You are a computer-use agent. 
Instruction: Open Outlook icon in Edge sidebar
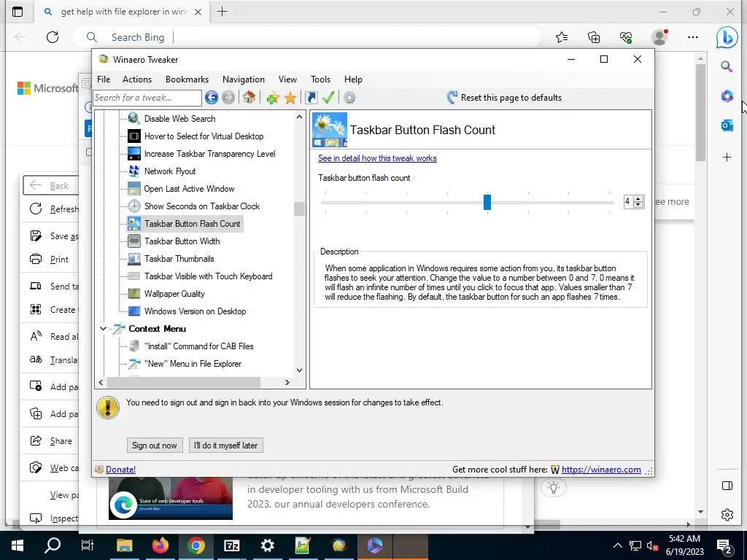727,125
